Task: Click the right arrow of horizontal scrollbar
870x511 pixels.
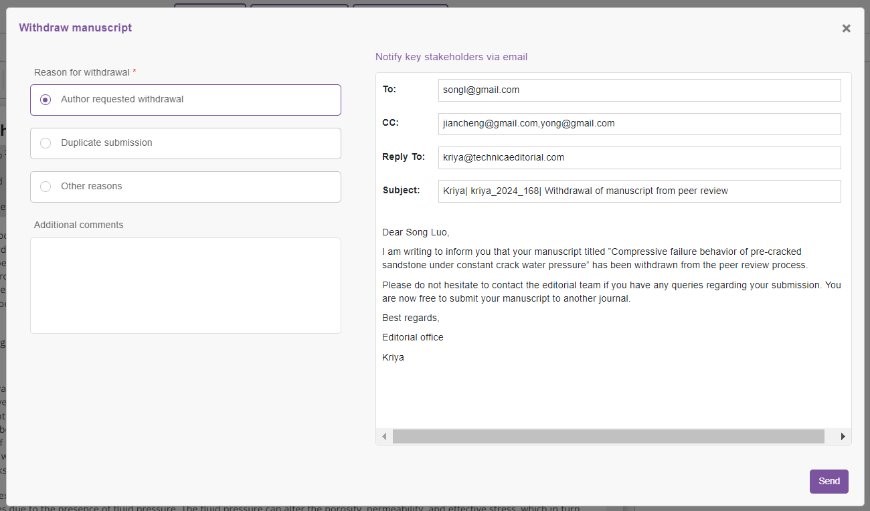Action: point(842,436)
